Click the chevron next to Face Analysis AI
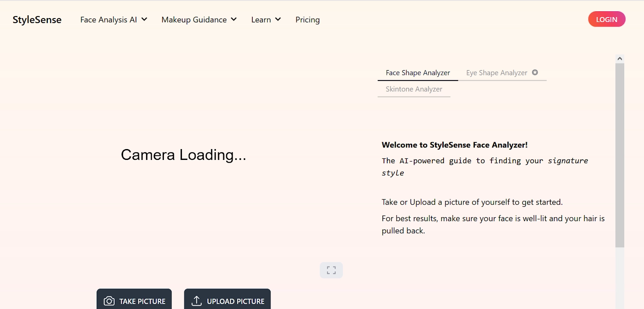This screenshot has width=644, height=309. coord(144,19)
